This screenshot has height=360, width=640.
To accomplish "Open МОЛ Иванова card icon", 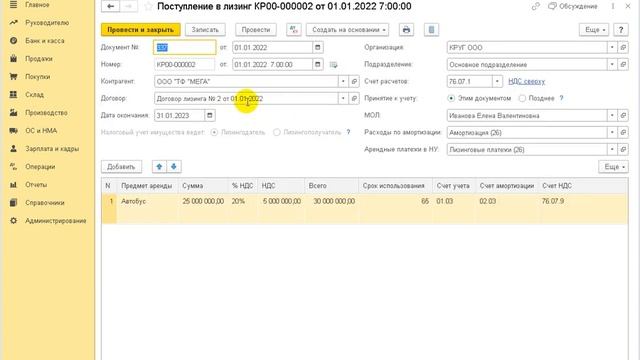I will pyautogui.click(x=623, y=116).
